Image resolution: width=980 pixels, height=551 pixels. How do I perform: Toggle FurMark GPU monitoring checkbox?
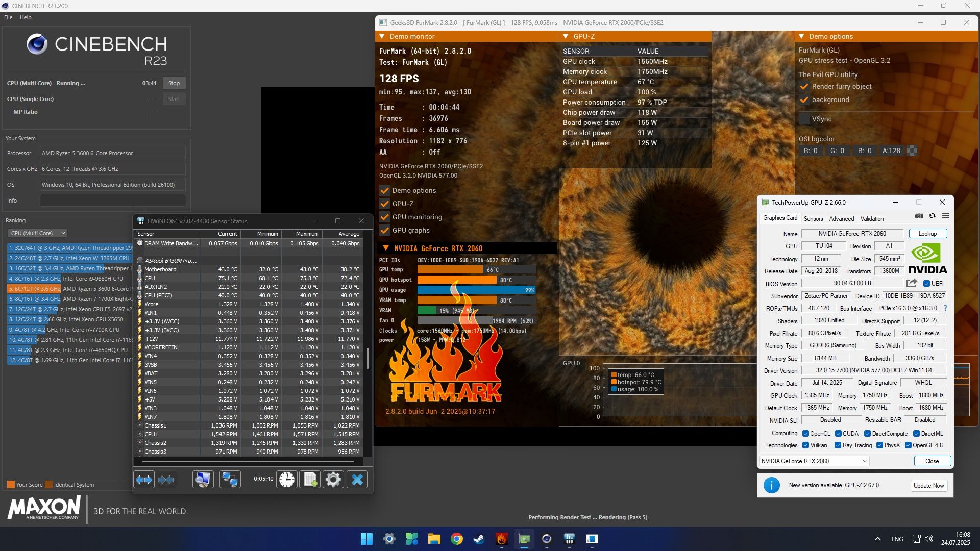[x=385, y=217]
